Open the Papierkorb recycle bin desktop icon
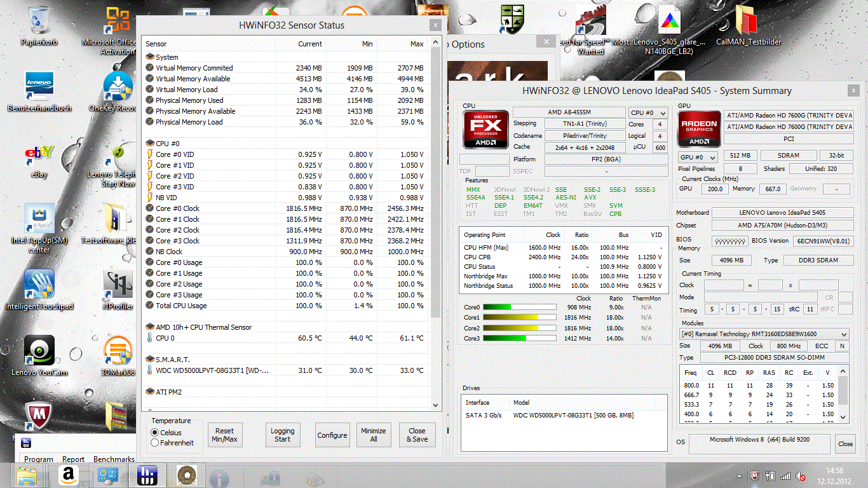The image size is (868, 488). [39, 25]
